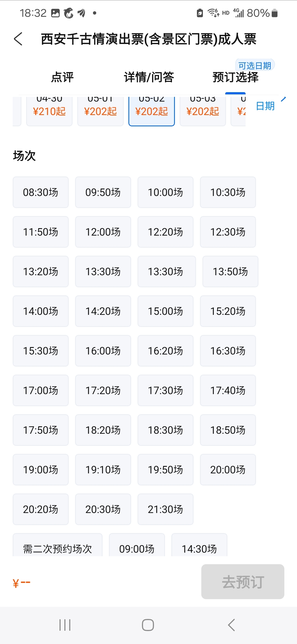Tap Android back navigation chevron
The image size is (297, 644).
pos(232,625)
